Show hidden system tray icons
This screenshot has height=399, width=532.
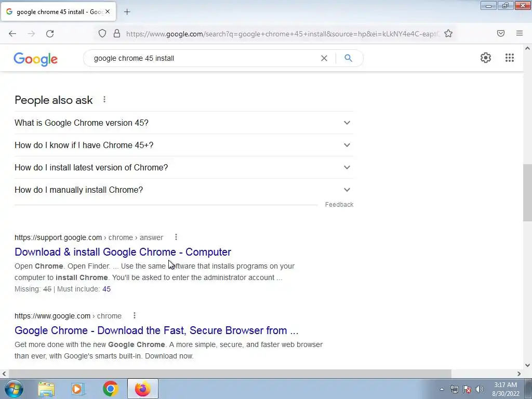442,389
